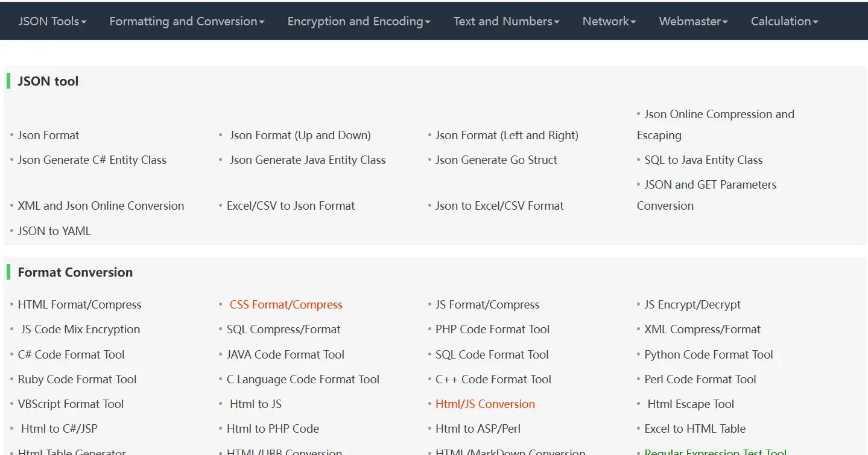Go to Json Generate Go Struct
Image resolution: width=868 pixels, height=455 pixels.
[x=496, y=160]
